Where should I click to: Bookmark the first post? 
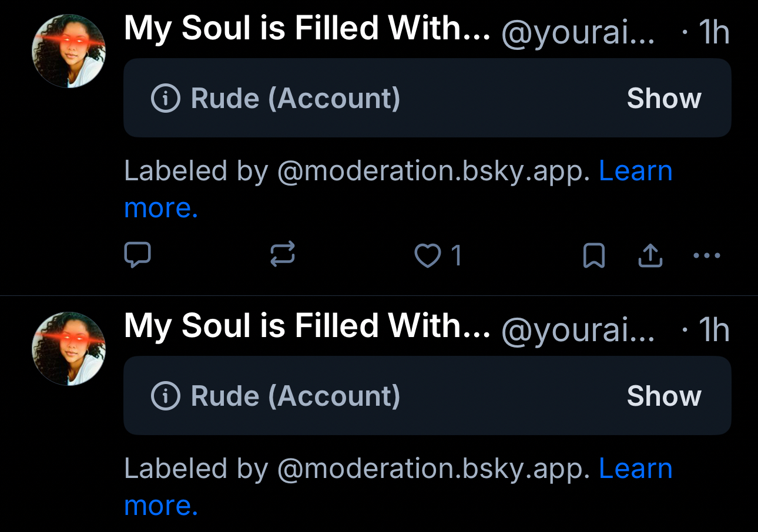pyautogui.click(x=593, y=256)
